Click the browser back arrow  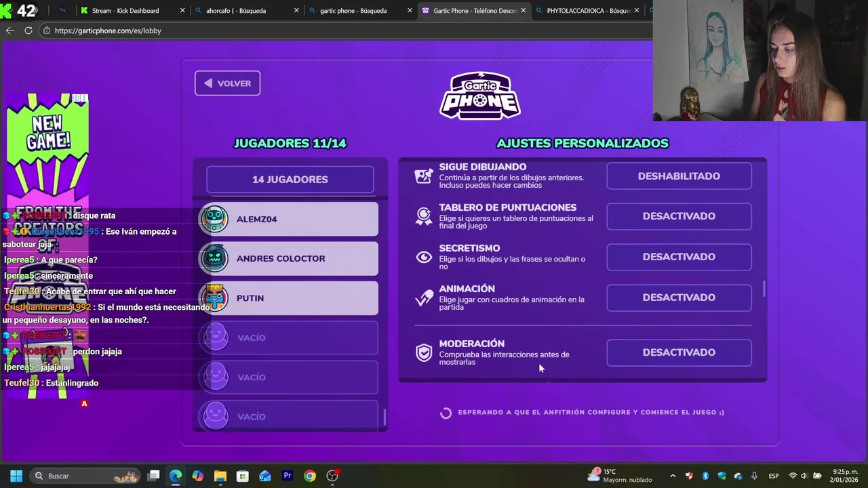click(9, 30)
